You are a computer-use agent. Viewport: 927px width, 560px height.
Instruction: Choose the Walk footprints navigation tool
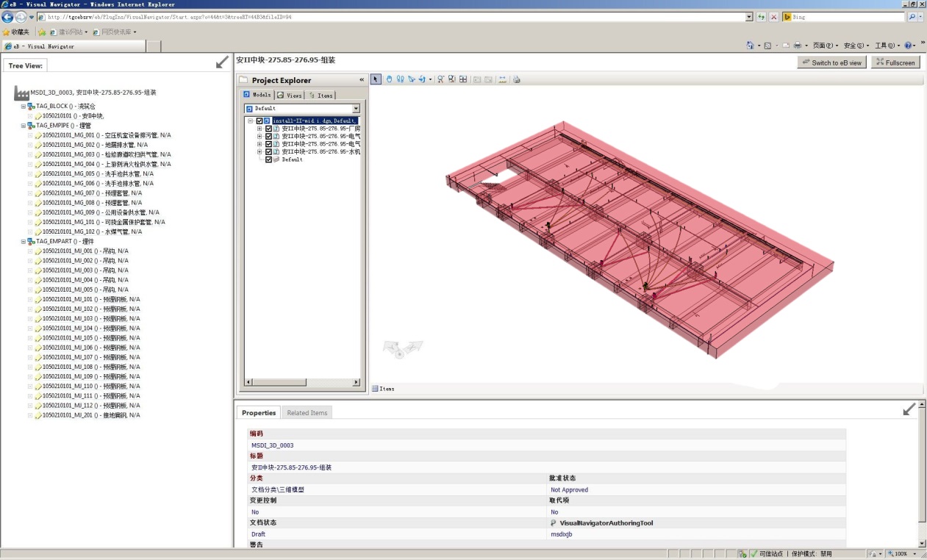pos(401,79)
